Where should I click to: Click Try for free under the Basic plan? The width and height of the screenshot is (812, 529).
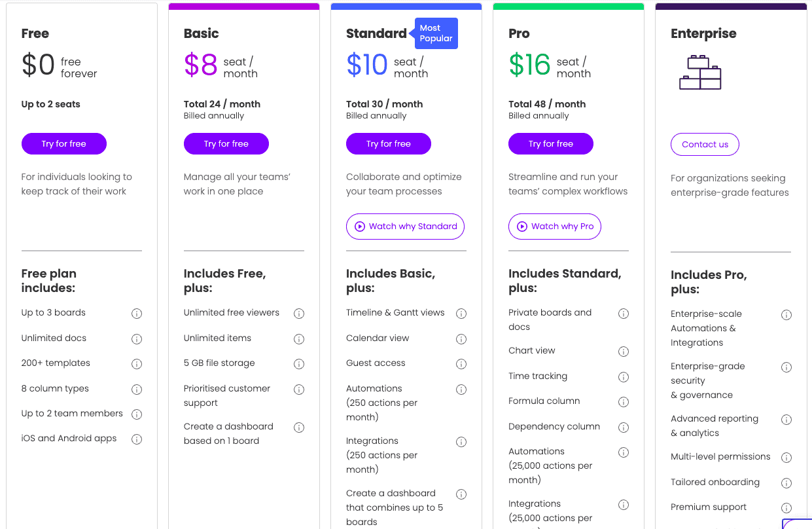pyautogui.click(x=226, y=143)
